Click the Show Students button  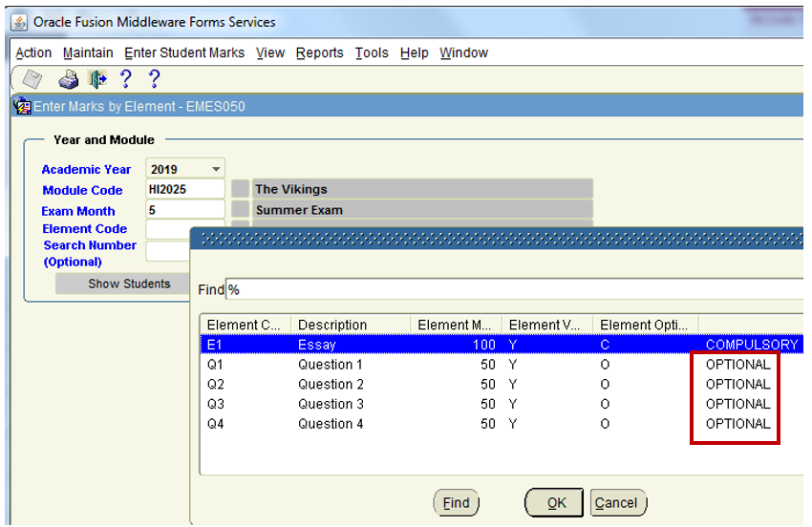(x=129, y=284)
